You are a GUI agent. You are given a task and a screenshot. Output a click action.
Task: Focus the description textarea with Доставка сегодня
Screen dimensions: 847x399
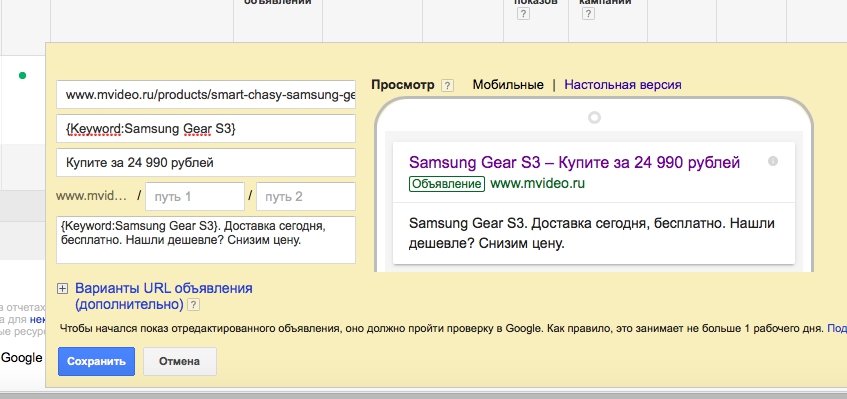206,240
